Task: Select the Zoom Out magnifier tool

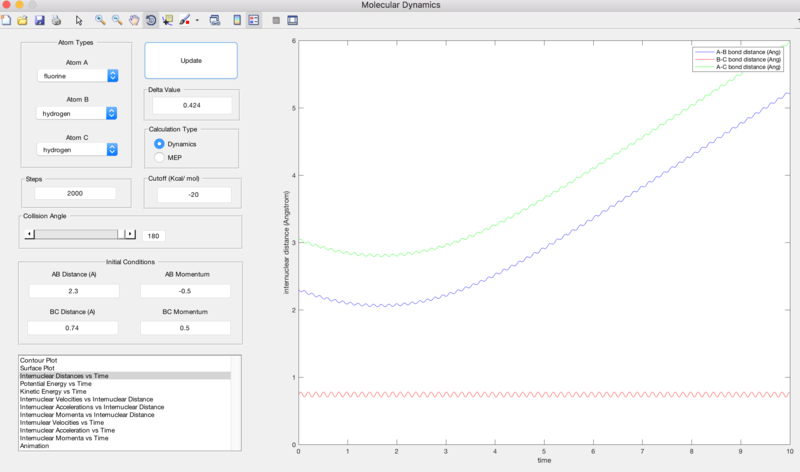Action: coord(117,20)
